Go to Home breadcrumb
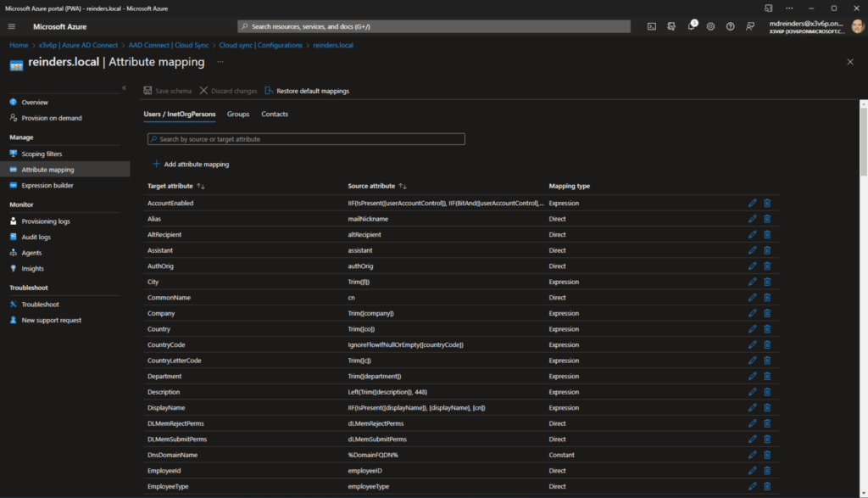This screenshot has height=498, width=868. 19,46
